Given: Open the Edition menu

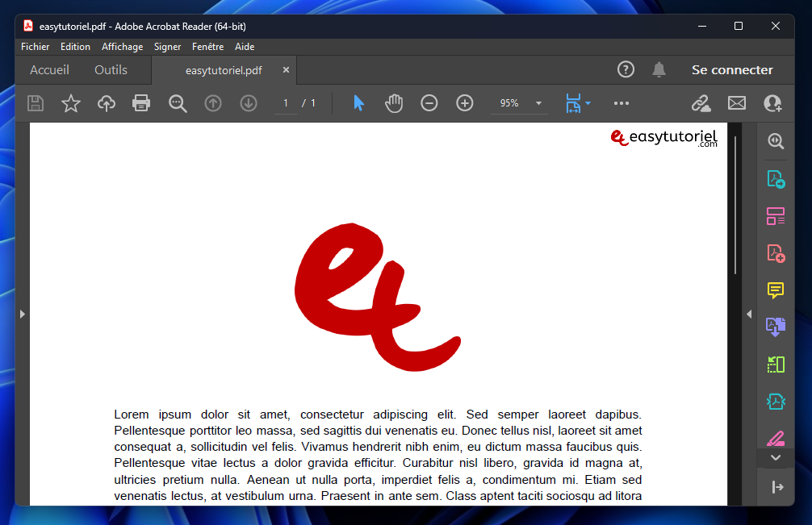Looking at the screenshot, I should click(x=75, y=47).
